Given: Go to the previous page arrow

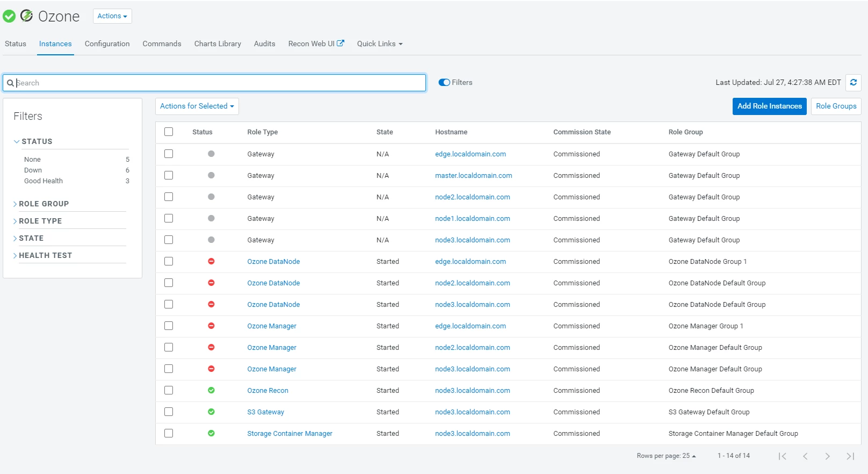Looking at the screenshot, I should (805, 456).
